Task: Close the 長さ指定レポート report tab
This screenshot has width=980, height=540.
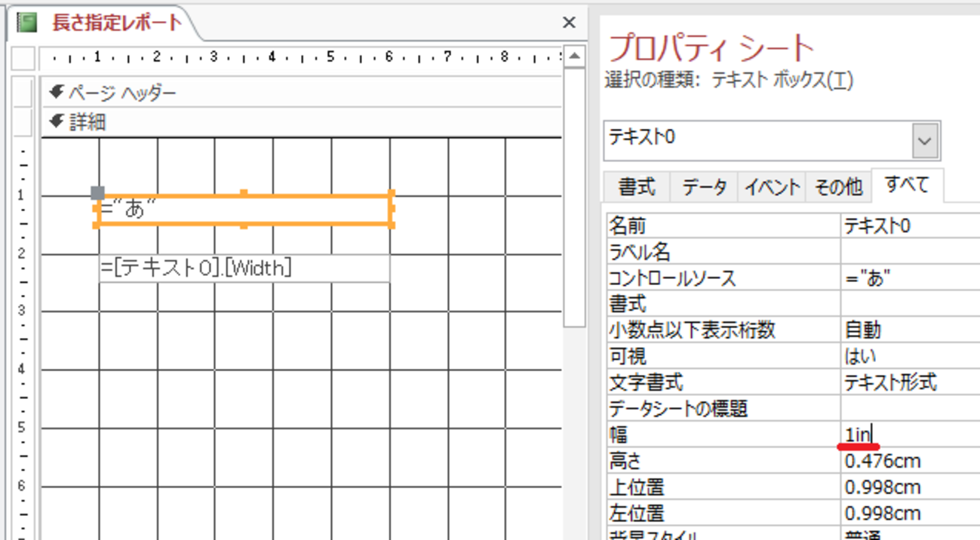Action: point(570,23)
